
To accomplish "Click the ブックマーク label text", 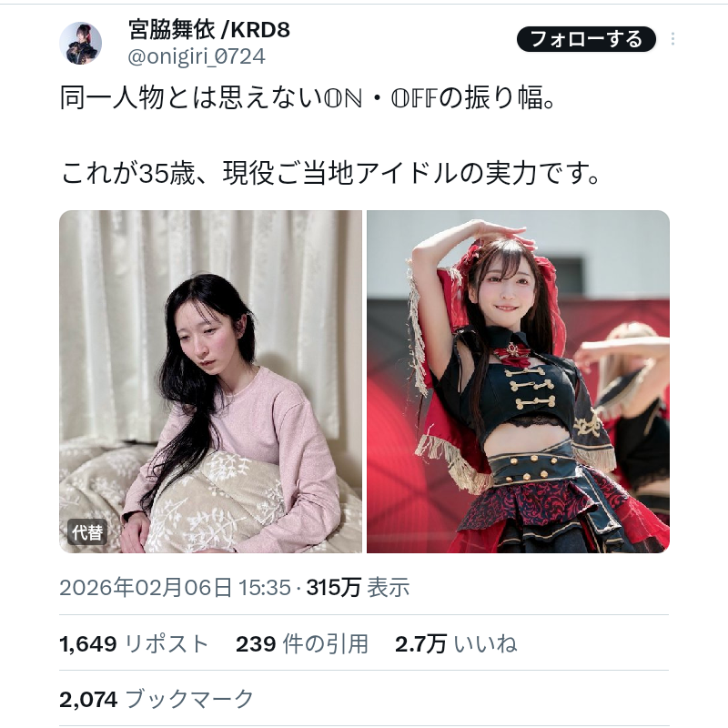I will pos(189,699).
